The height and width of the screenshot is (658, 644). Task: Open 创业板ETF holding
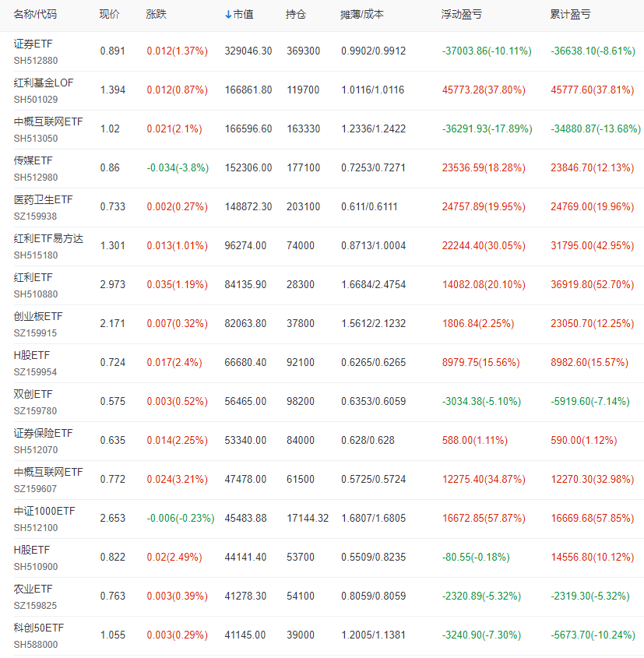[38, 316]
